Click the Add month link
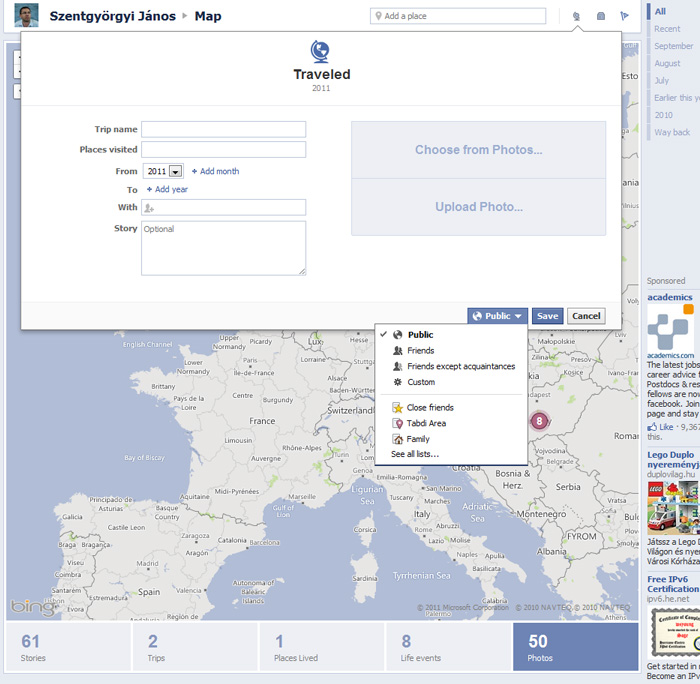This screenshot has width=700, height=684. click(216, 171)
